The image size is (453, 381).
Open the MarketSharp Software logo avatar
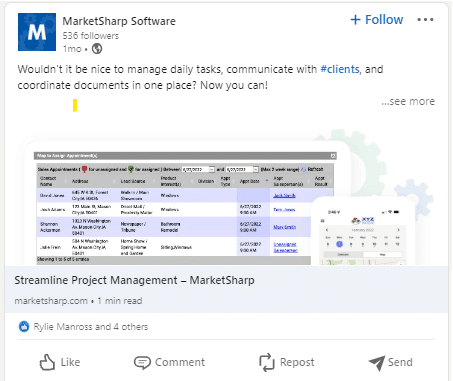(x=37, y=32)
